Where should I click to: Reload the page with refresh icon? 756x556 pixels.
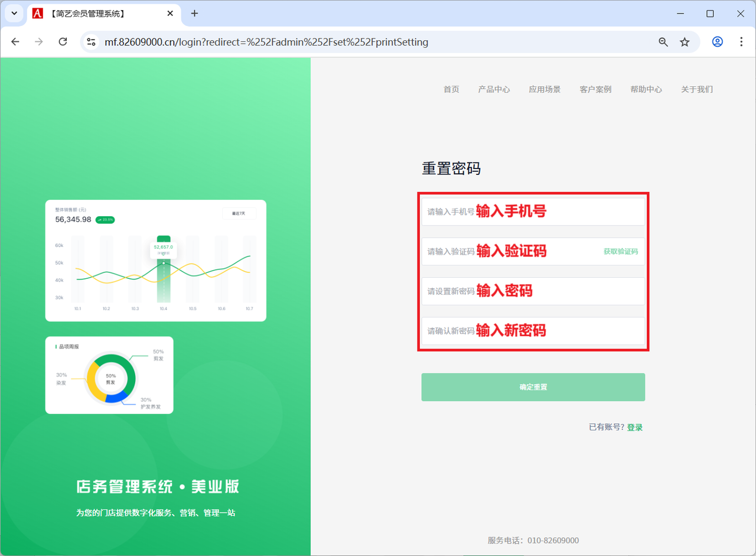(x=63, y=42)
